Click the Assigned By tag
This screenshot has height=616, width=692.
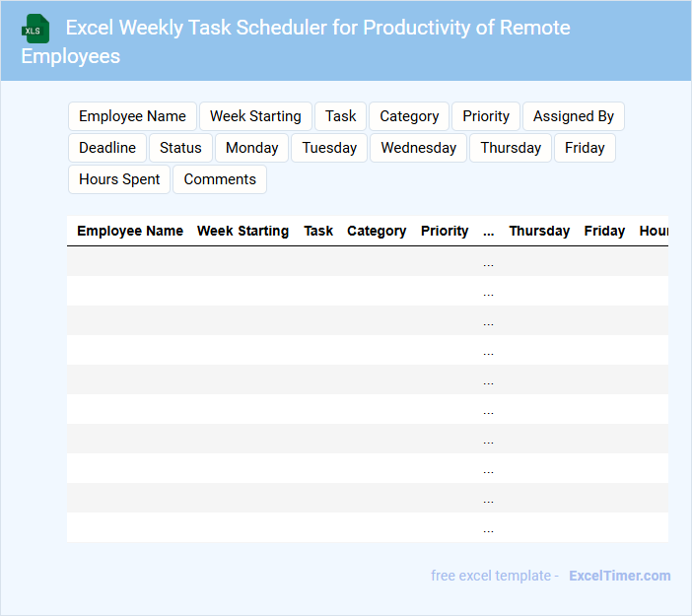[x=573, y=116]
